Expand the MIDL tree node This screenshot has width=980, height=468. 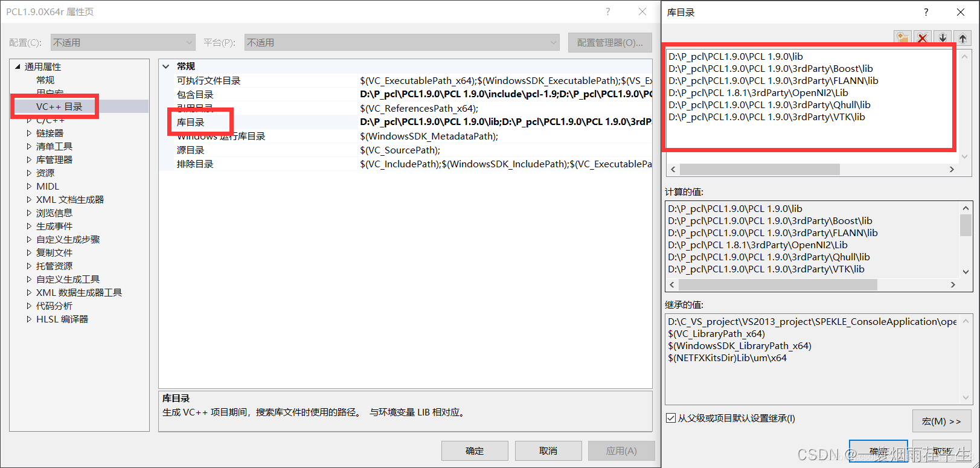29,186
